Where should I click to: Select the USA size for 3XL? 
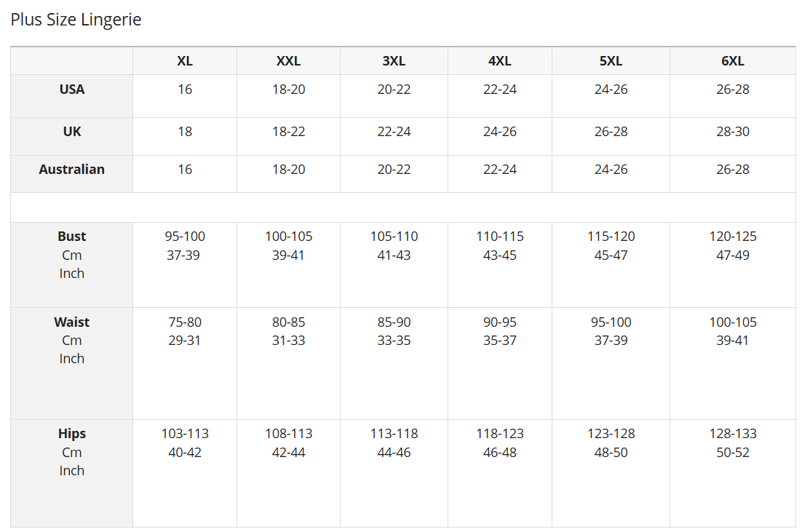point(394,90)
